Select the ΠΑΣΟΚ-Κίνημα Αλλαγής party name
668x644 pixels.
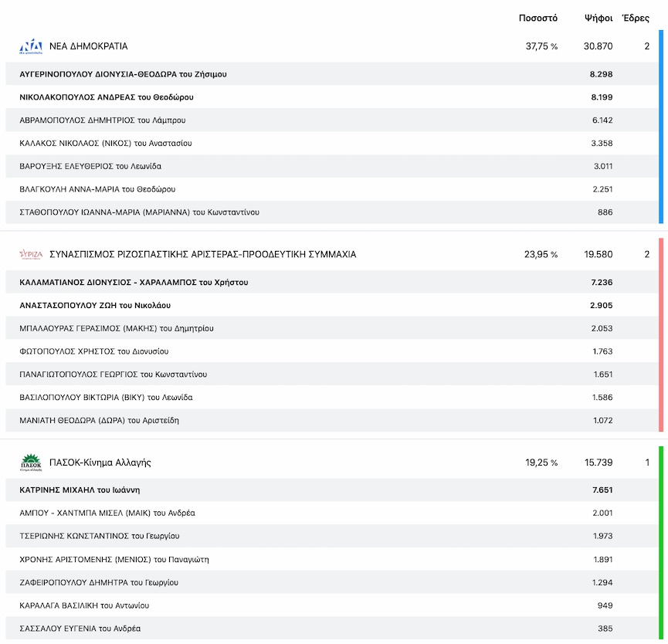[x=100, y=463]
